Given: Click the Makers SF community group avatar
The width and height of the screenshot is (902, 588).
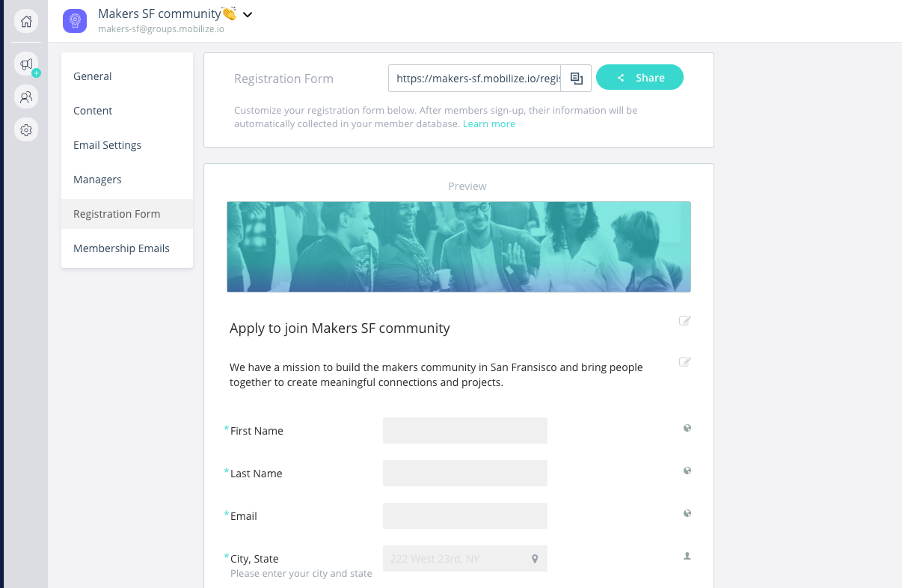Looking at the screenshot, I should pos(75,20).
